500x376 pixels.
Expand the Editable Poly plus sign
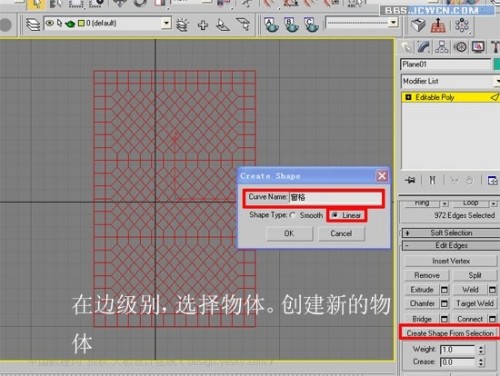click(x=408, y=97)
